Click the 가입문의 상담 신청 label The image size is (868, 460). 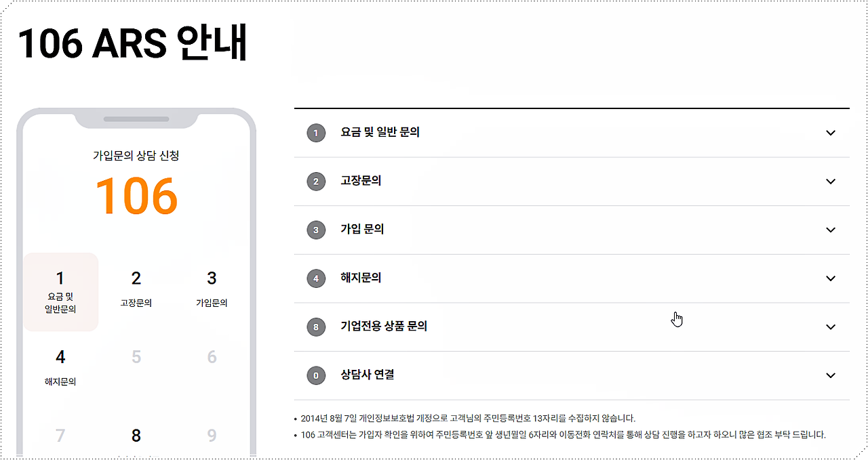coord(136,154)
